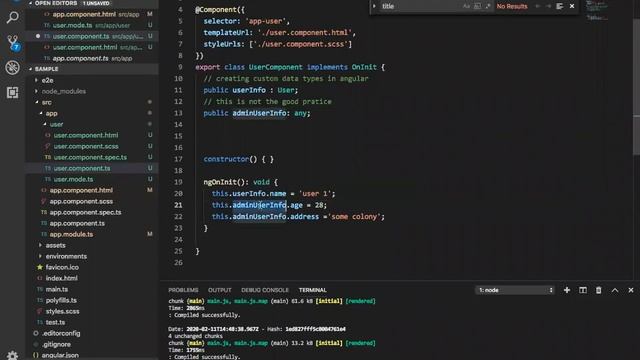Collapse the app folder
This screenshot has width=640, height=360.
[51, 113]
